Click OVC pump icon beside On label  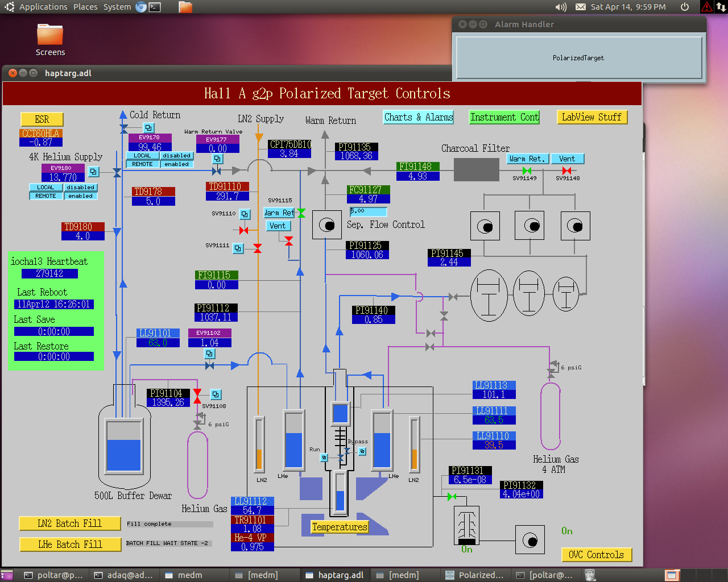coord(530,540)
